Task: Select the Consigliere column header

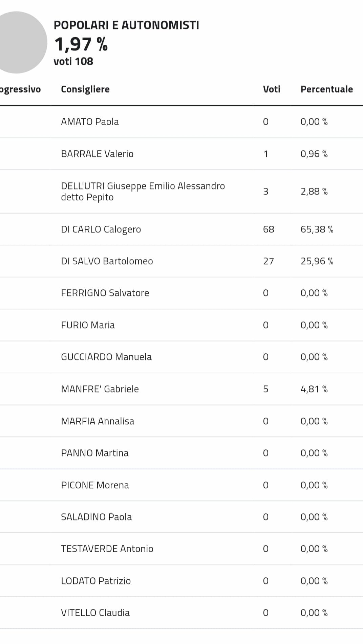Action: 85,89
